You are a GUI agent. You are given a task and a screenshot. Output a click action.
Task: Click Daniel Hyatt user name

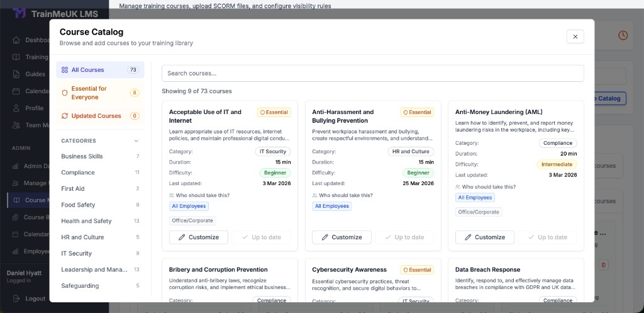point(25,273)
